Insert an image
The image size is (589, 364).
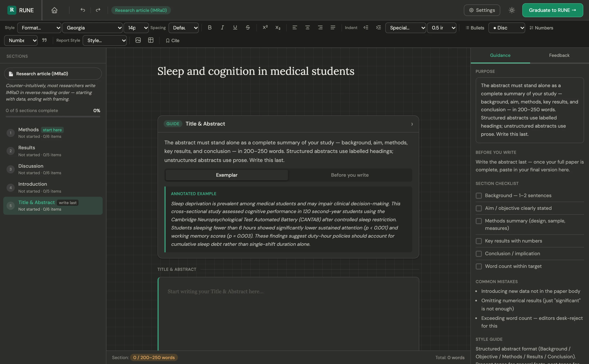coord(138,40)
